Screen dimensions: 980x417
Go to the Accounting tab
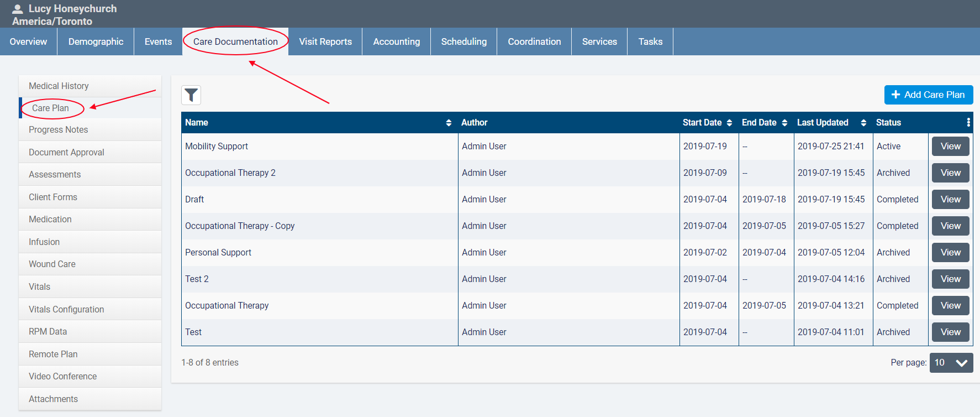[x=396, y=41]
